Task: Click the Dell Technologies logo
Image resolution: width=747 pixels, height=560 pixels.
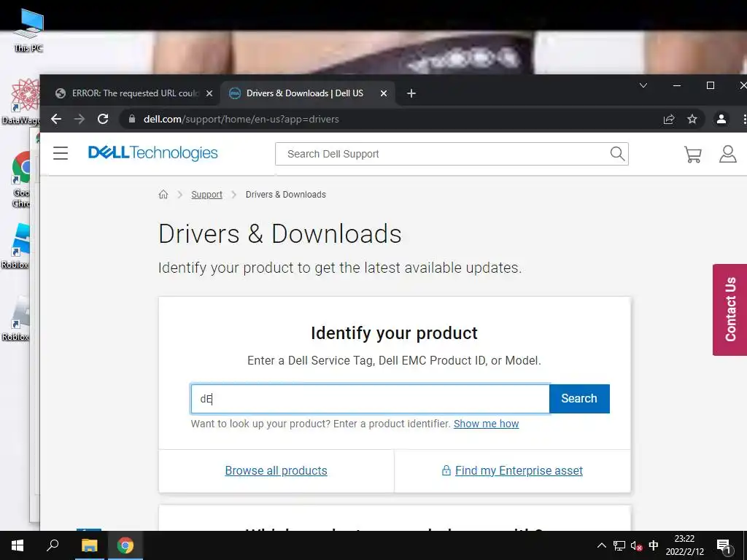Action: pyautogui.click(x=153, y=153)
